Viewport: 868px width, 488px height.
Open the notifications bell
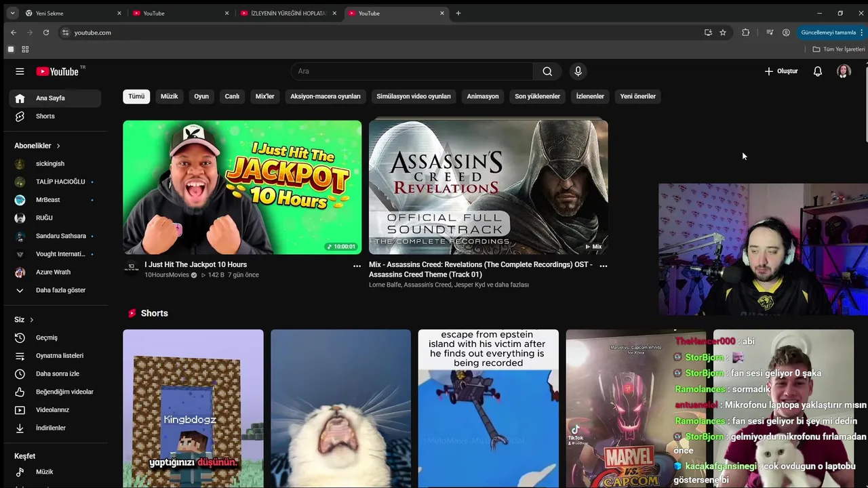(x=818, y=71)
